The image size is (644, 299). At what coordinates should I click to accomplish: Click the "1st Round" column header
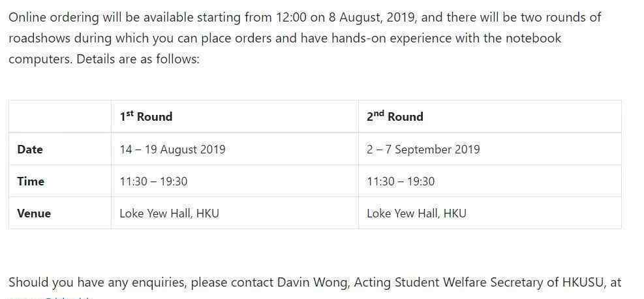click(x=146, y=117)
